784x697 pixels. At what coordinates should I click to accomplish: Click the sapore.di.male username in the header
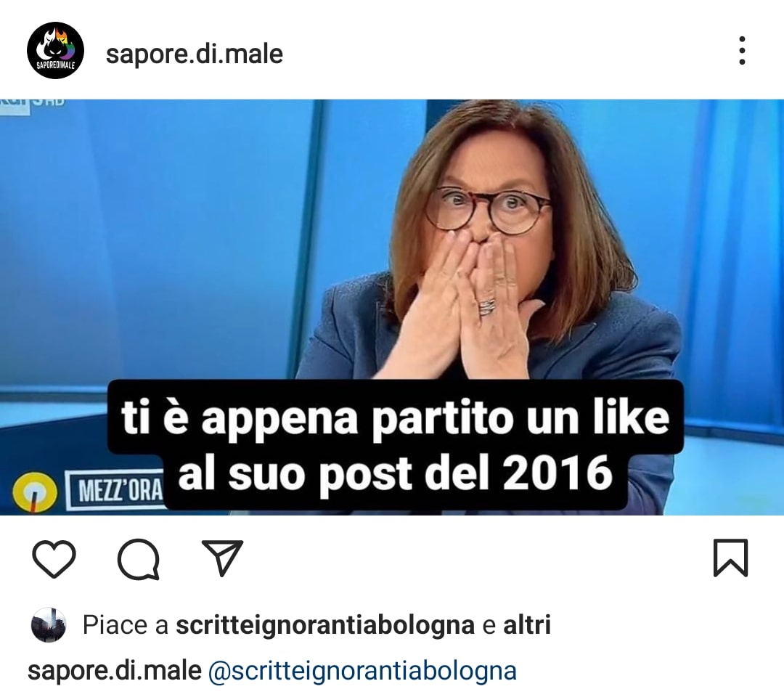coord(194,54)
